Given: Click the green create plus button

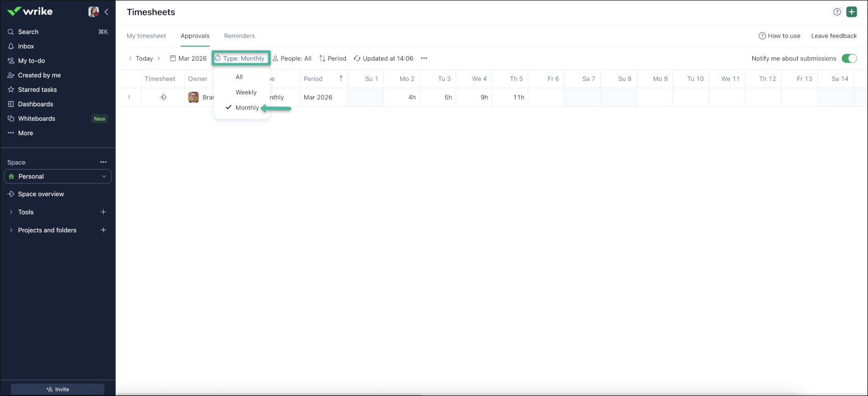Looking at the screenshot, I should point(852,12).
